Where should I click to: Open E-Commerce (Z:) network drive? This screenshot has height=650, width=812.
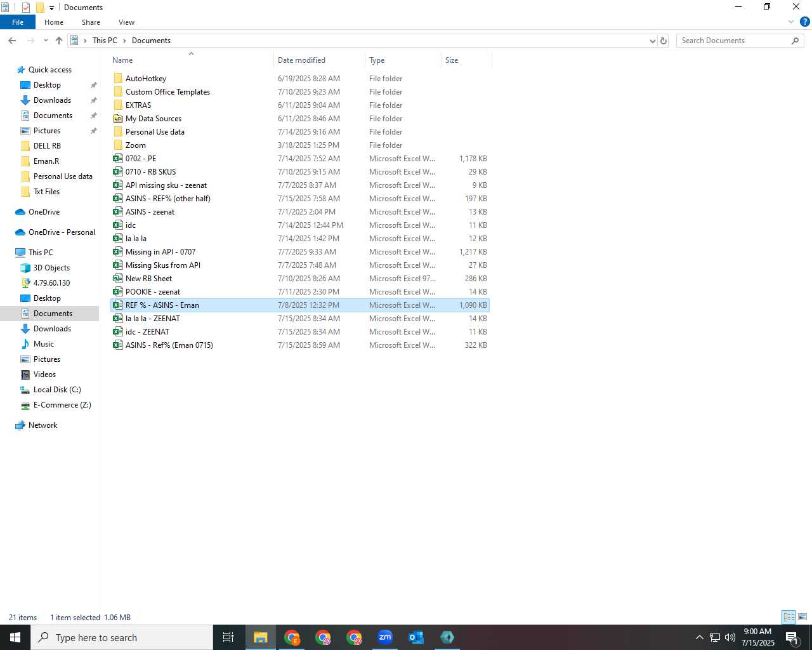62,405
